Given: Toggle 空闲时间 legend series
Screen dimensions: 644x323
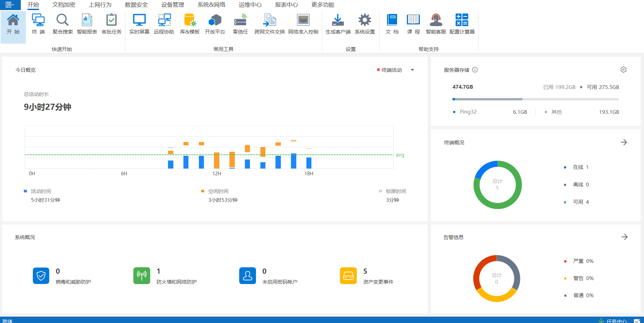Looking at the screenshot, I should [218, 191].
